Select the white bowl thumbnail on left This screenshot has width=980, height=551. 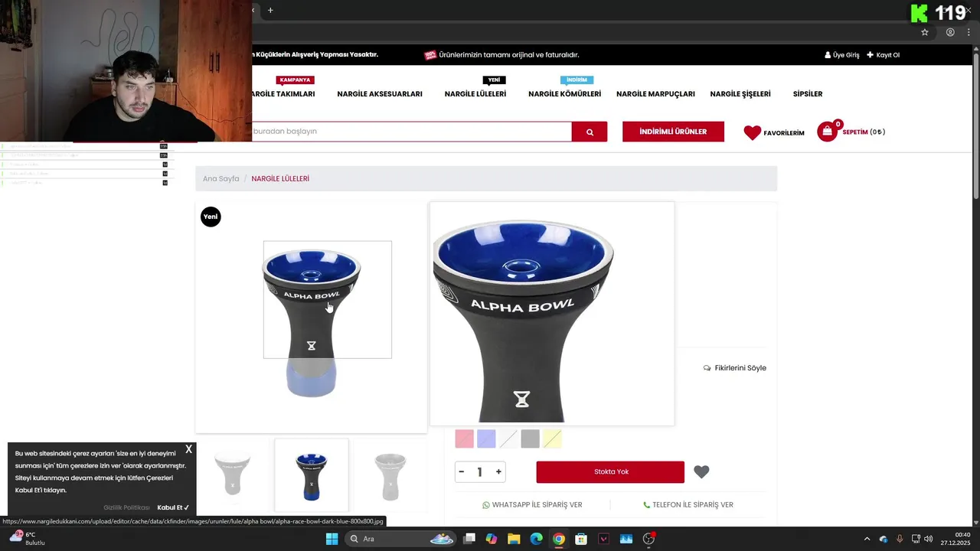(232, 474)
